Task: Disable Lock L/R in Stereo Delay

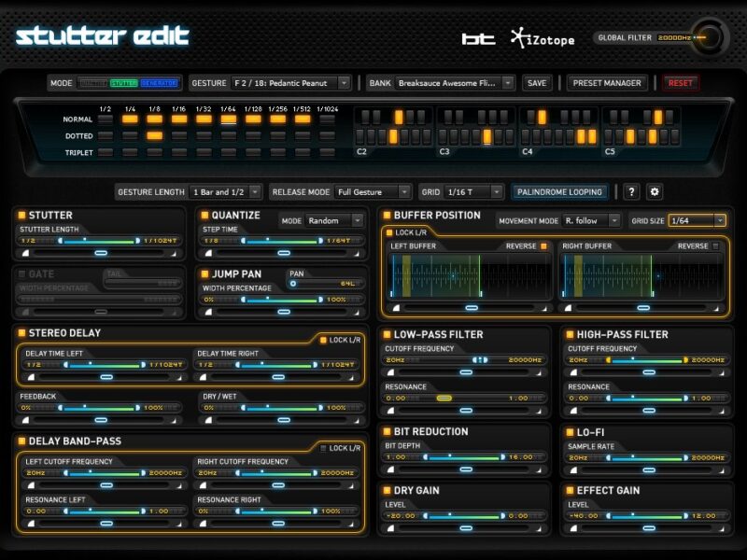Action: click(323, 341)
